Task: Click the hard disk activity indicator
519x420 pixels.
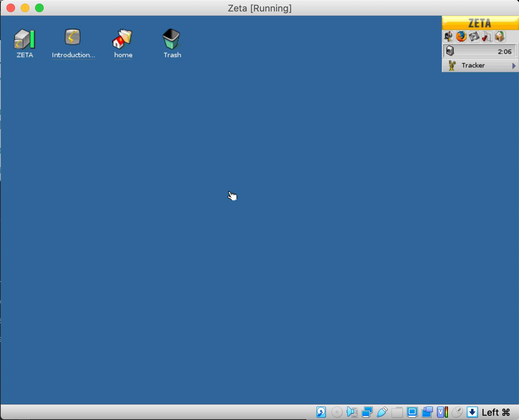Action: coord(321,412)
